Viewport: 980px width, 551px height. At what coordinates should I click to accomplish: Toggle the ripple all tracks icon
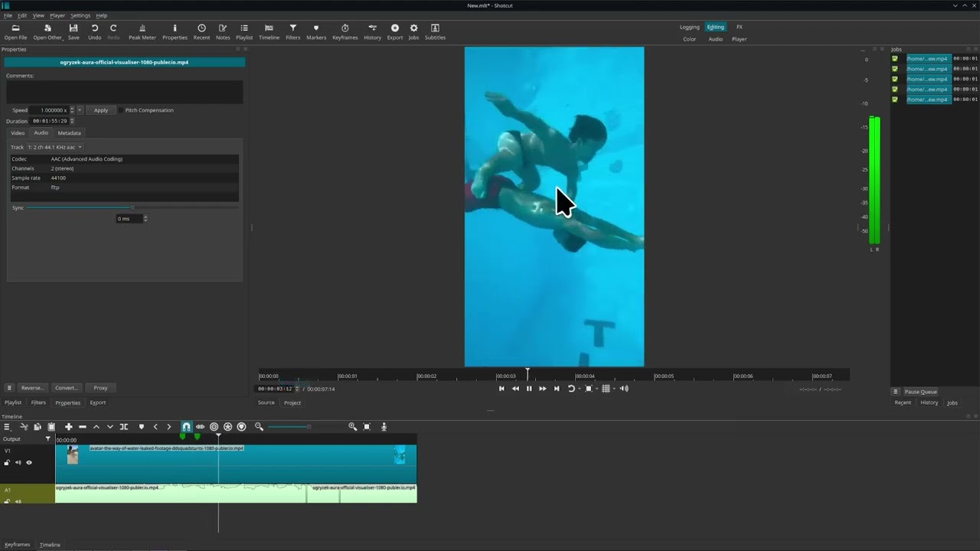pyautogui.click(x=227, y=427)
